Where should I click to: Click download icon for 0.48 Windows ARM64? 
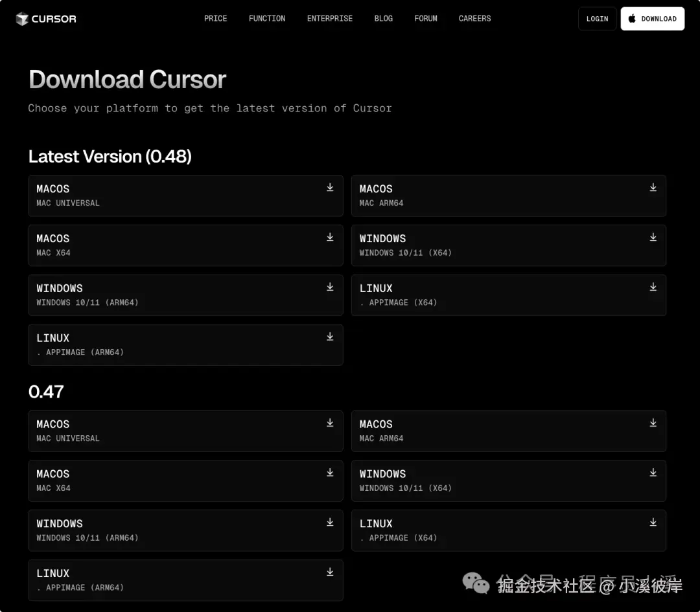330,287
